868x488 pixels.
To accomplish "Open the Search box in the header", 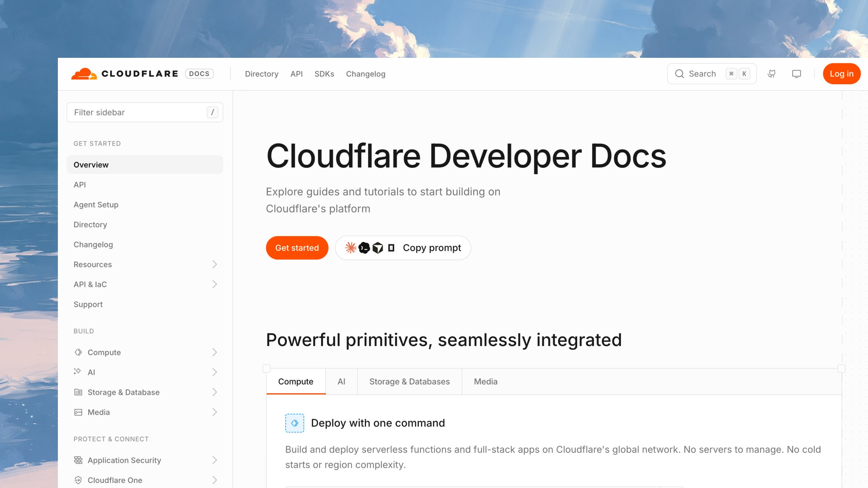I will pos(712,74).
